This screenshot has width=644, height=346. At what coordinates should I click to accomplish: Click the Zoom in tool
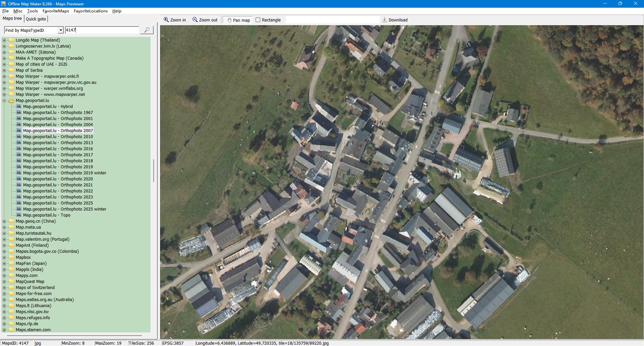pyautogui.click(x=174, y=20)
